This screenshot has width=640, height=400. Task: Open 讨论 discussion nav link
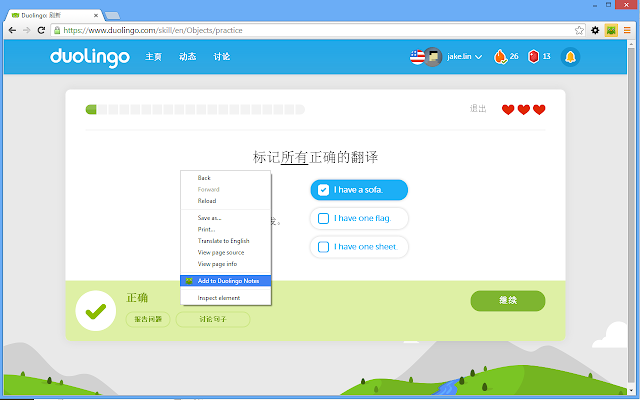coord(222,57)
